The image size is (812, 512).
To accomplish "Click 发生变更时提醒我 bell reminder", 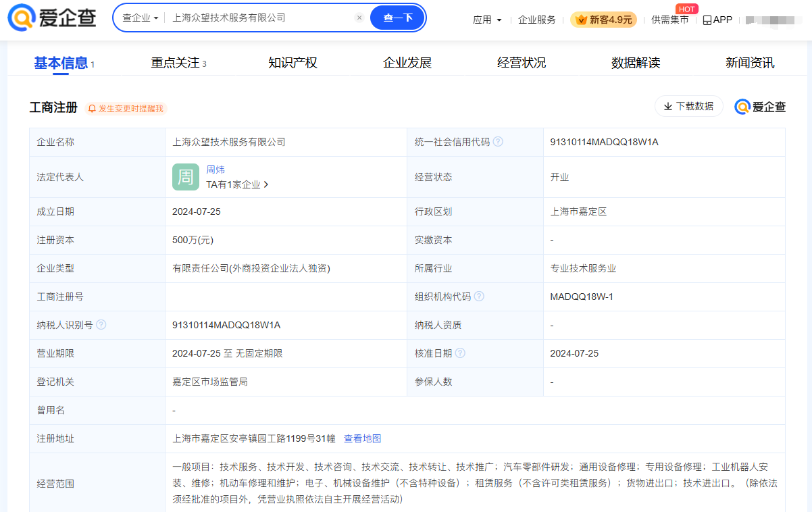I will point(126,108).
